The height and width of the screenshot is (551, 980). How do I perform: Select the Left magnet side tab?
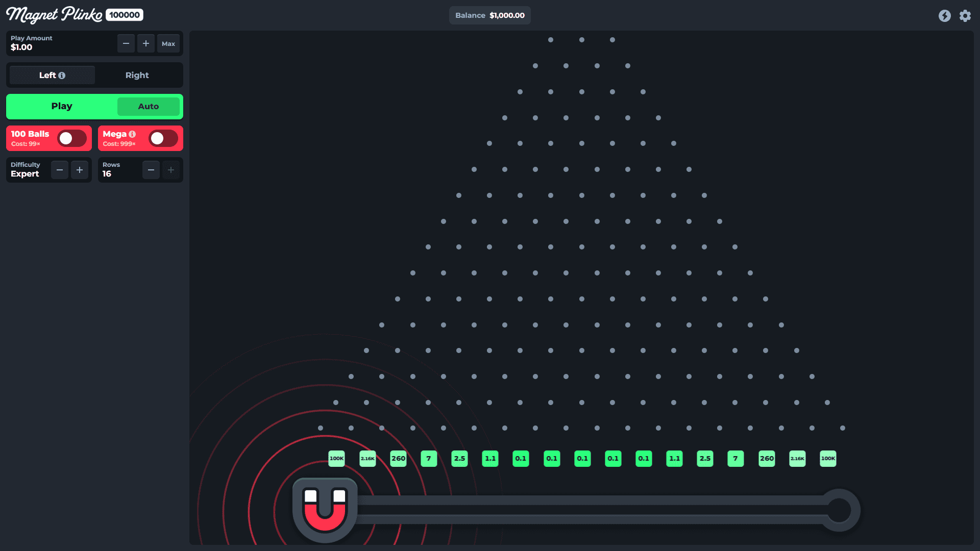tap(52, 75)
